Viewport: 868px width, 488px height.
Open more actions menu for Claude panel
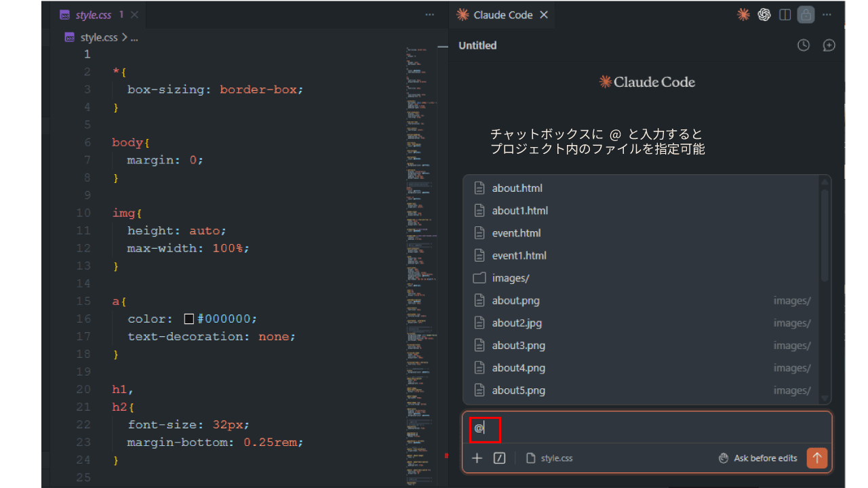827,15
